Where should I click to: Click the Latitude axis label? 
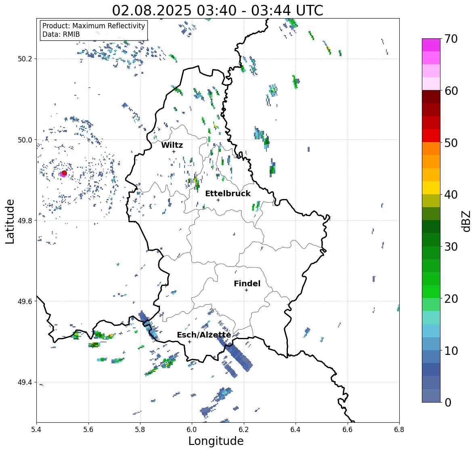tap(10, 221)
